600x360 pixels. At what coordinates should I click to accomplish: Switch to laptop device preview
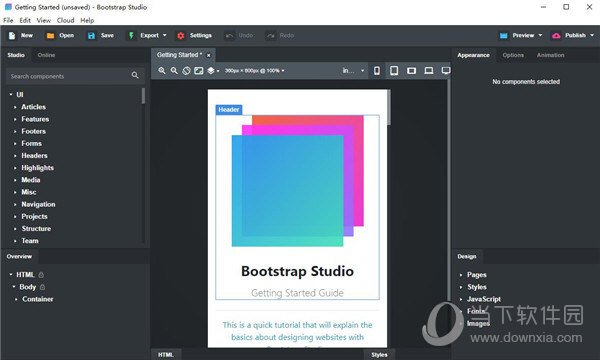coord(429,70)
